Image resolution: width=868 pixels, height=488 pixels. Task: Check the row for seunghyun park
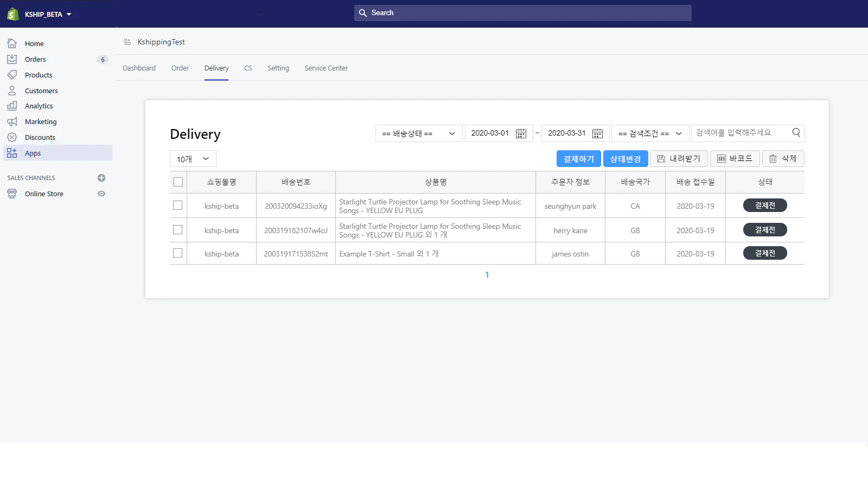[x=177, y=206]
